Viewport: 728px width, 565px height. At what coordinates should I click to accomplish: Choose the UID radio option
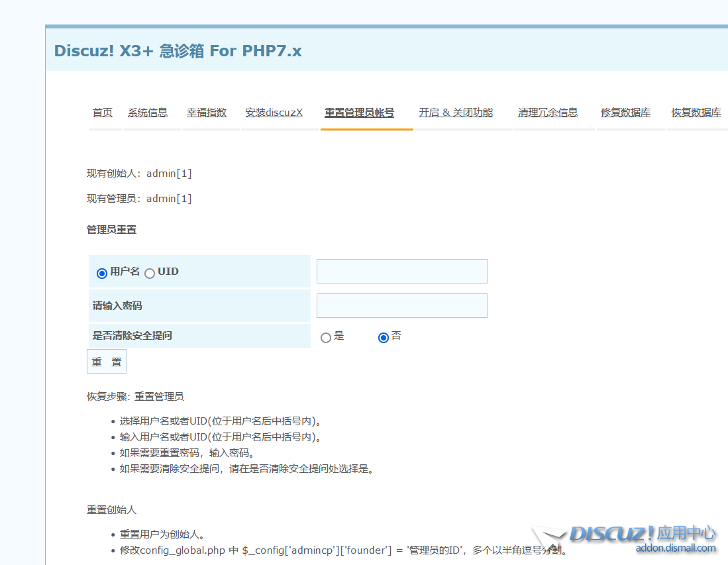150,274
